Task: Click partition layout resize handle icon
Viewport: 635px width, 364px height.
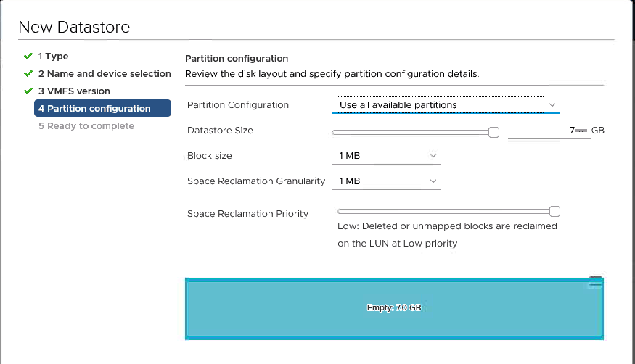Action: click(x=595, y=282)
